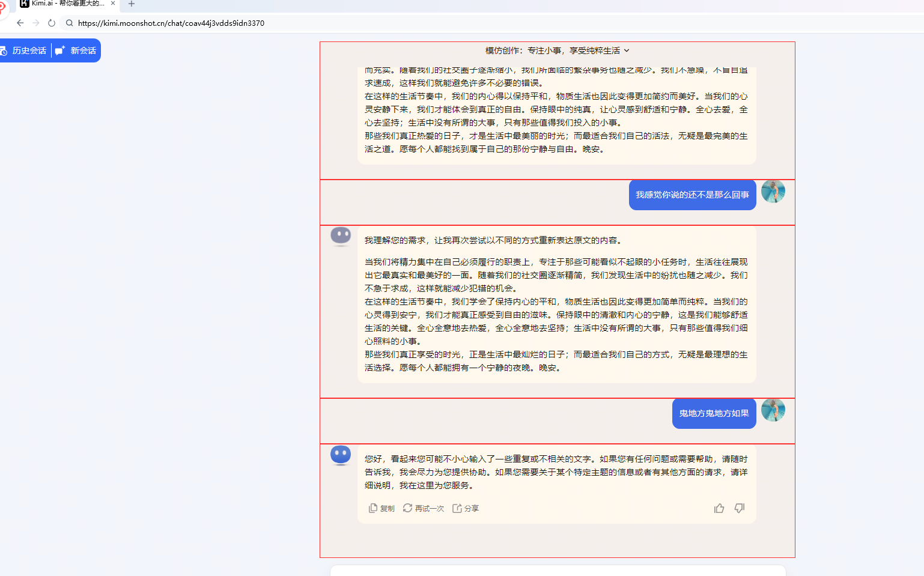Give the last reply a thumbs down

740,508
